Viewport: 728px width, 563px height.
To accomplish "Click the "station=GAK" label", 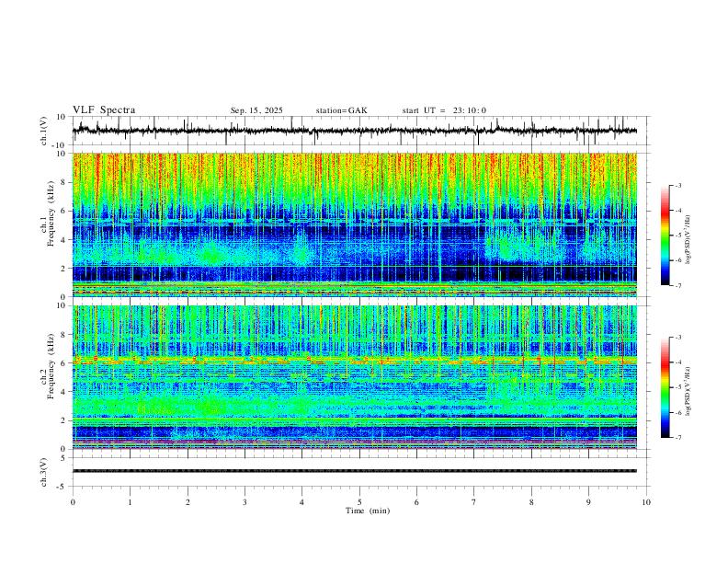I will coord(341,110).
